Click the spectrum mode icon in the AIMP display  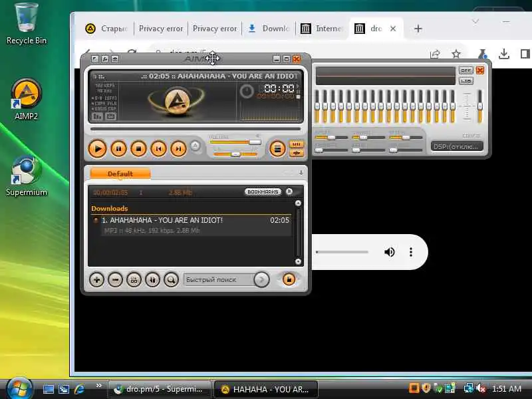[97, 117]
